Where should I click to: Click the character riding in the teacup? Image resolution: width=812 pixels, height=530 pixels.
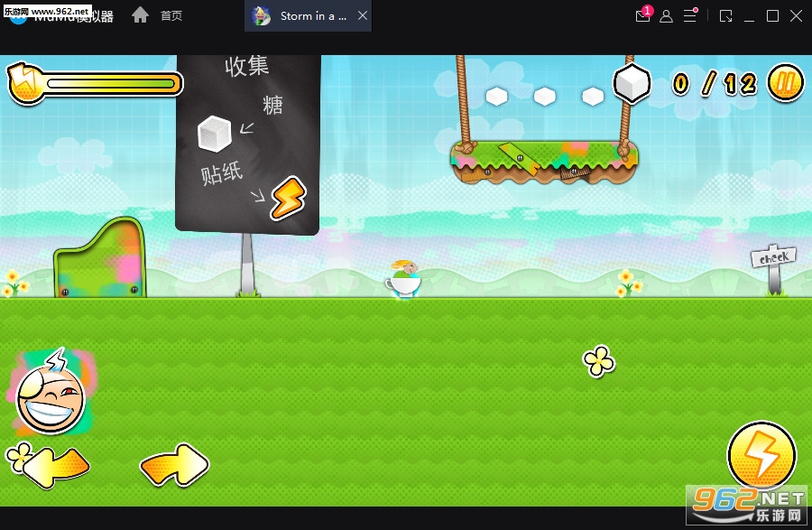pyautogui.click(x=405, y=278)
